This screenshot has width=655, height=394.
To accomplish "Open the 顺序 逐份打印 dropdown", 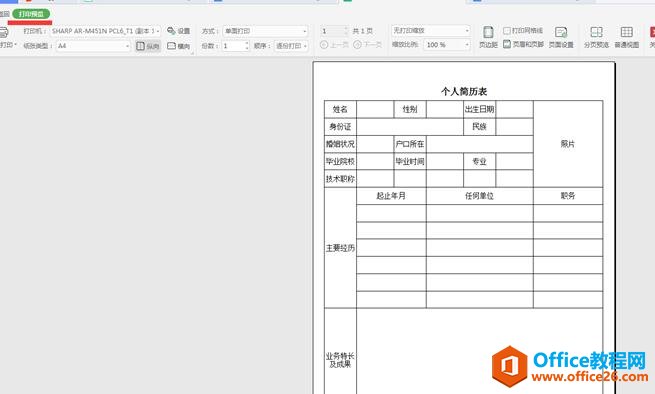I will [x=292, y=46].
